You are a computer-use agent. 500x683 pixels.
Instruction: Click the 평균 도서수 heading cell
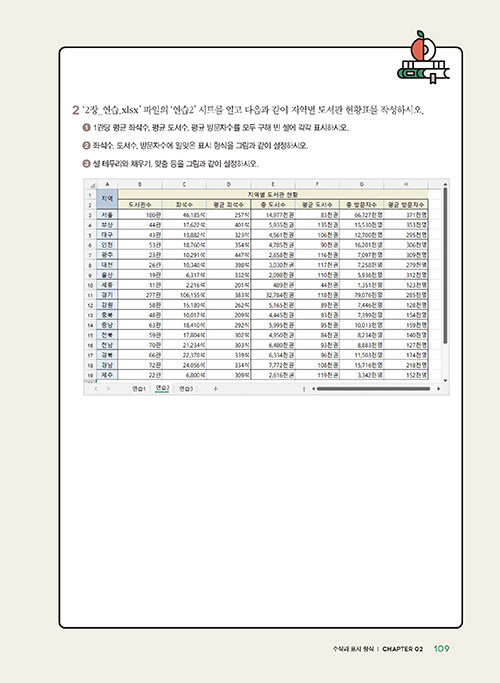tap(317, 205)
